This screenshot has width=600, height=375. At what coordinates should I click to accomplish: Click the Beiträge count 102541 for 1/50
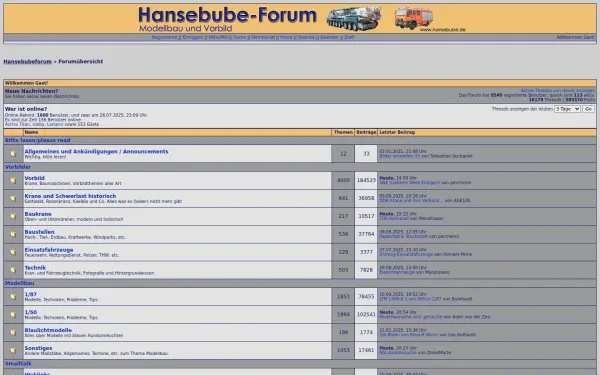coord(366,315)
